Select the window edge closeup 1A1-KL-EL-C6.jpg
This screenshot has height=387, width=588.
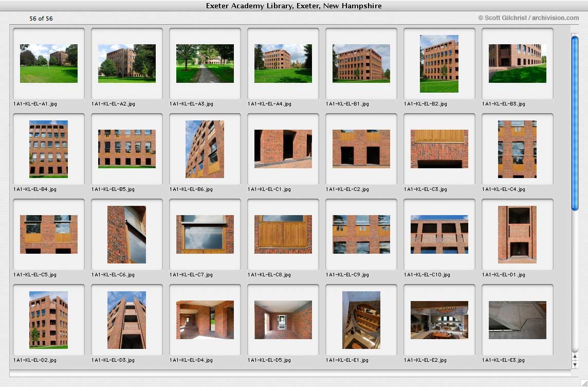(x=127, y=235)
